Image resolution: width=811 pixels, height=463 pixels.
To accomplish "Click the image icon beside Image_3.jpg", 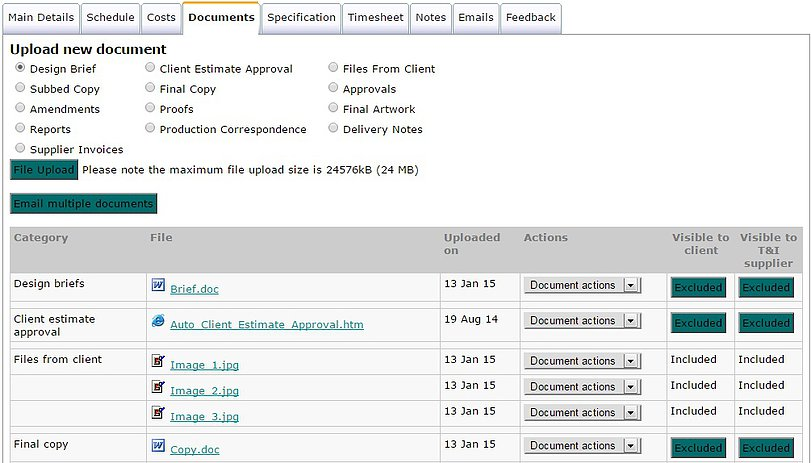I will point(158,412).
